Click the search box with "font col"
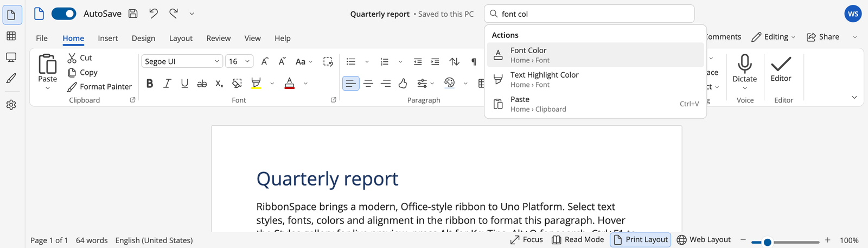Viewport: 868px width, 248px height. coord(589,14)
